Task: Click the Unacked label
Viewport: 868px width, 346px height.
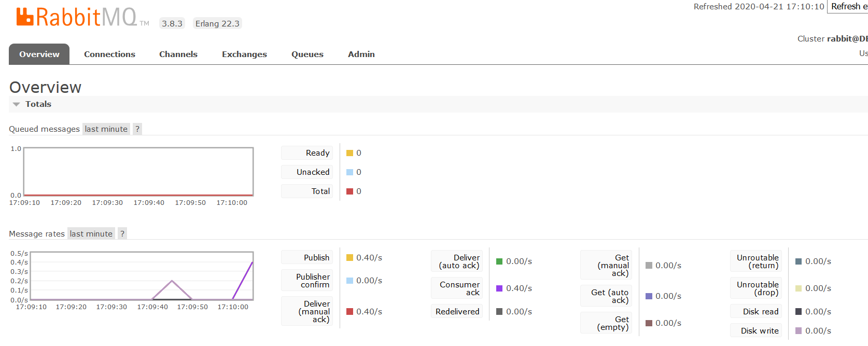Action: (307, 172)
